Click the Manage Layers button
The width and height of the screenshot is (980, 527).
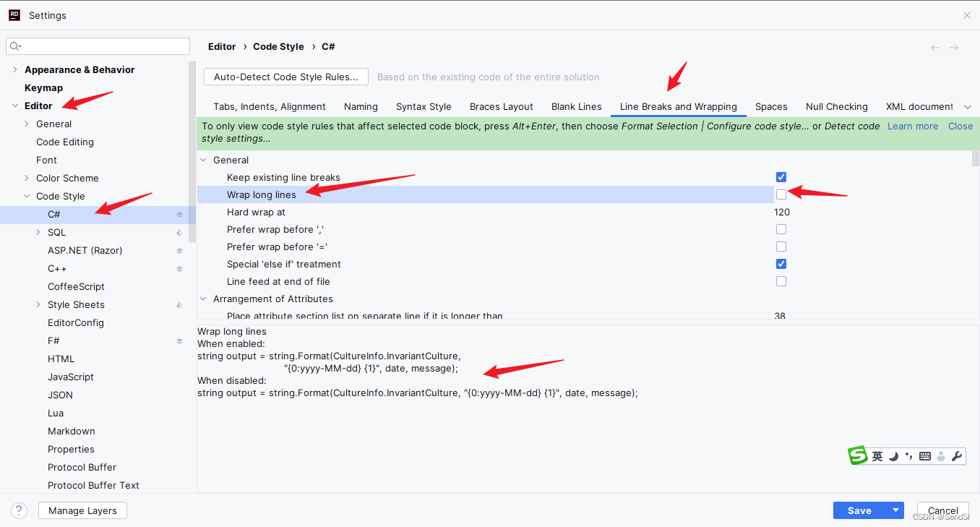[82, 510]
